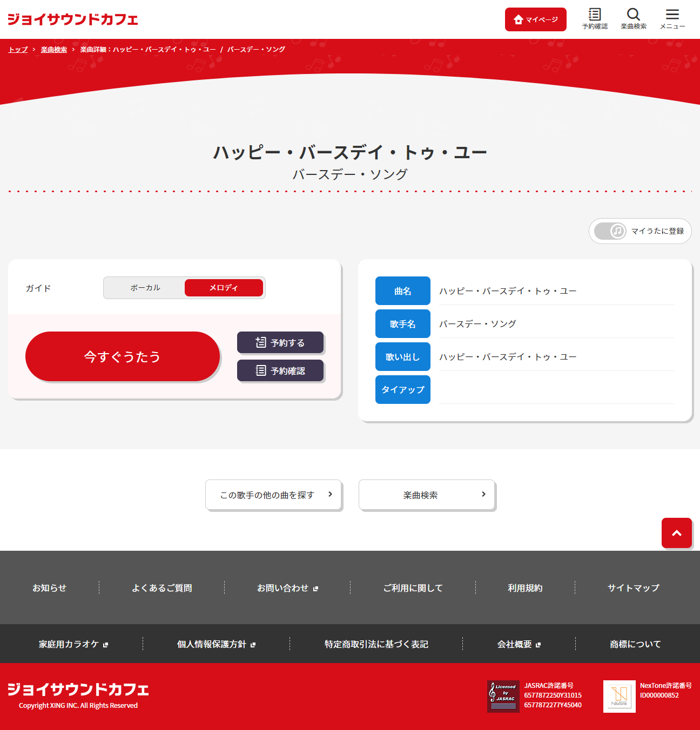This screenshot has width=700, height=730.
Task: Click the external-link icon beside 家庭用カラオケ
Action: click(x=105, y=645)
